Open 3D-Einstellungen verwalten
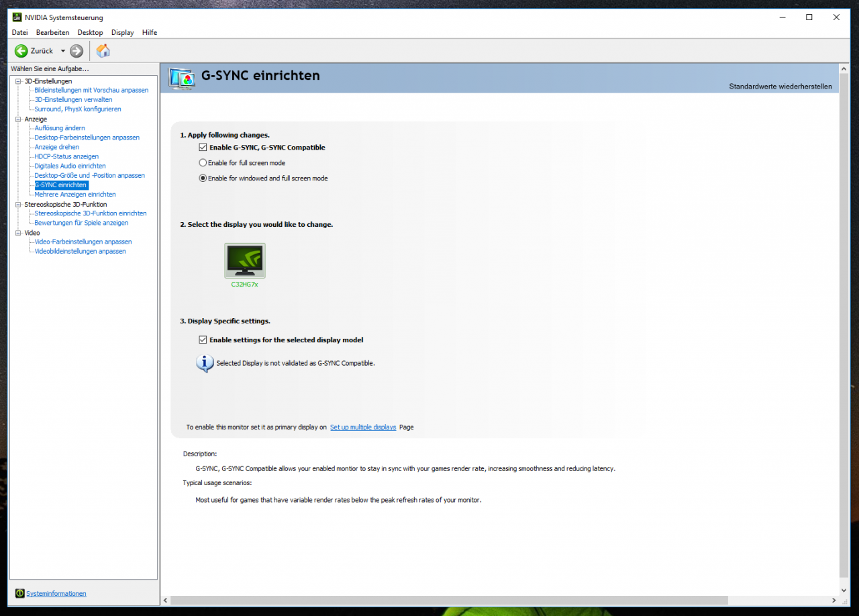This screenshot has width=859, height=616. tap(73, 99)
